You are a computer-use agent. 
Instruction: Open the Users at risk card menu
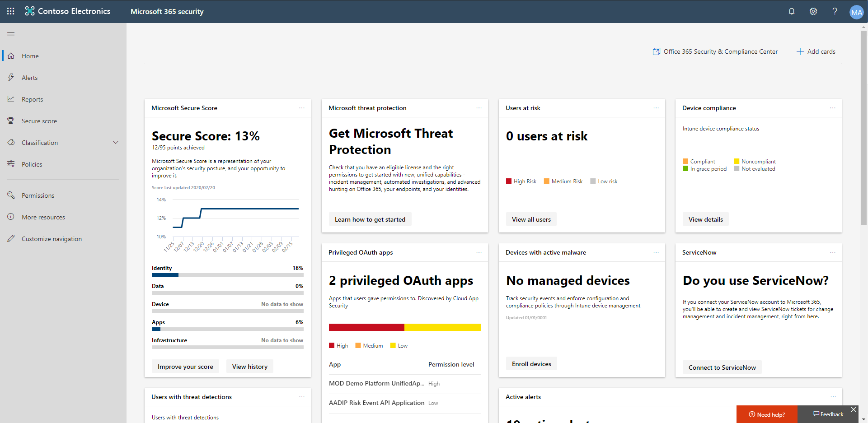point(656,108)
